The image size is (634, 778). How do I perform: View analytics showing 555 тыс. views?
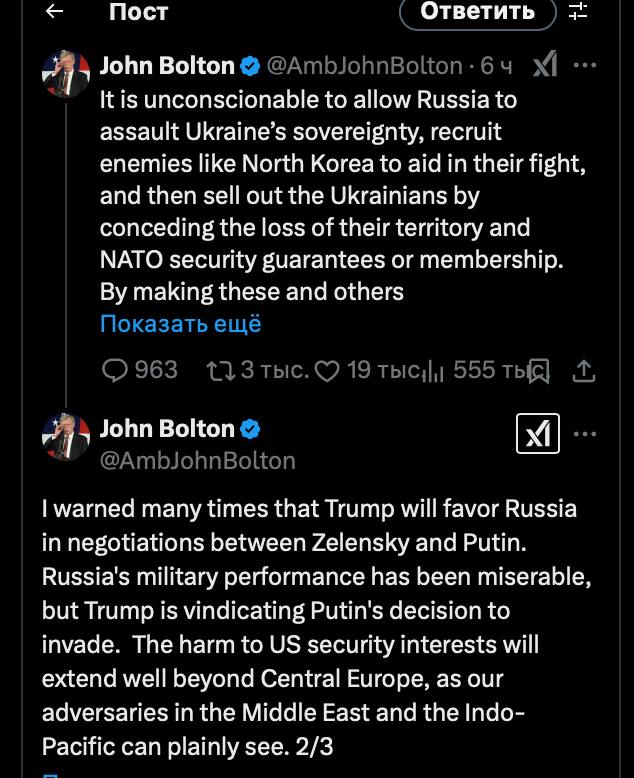pos(433,372)
